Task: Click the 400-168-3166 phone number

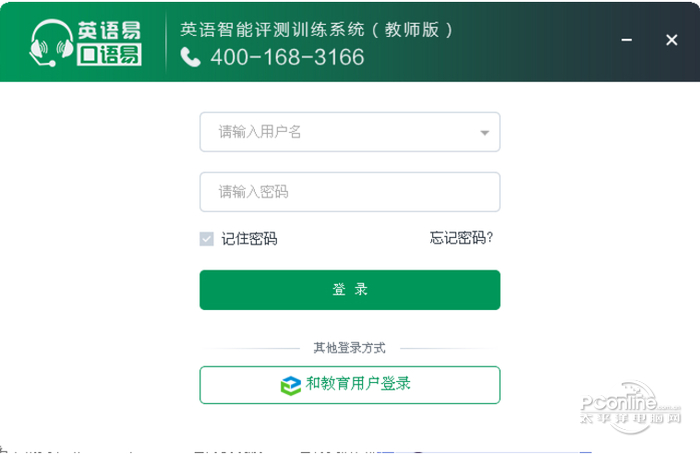Action: 287,57
